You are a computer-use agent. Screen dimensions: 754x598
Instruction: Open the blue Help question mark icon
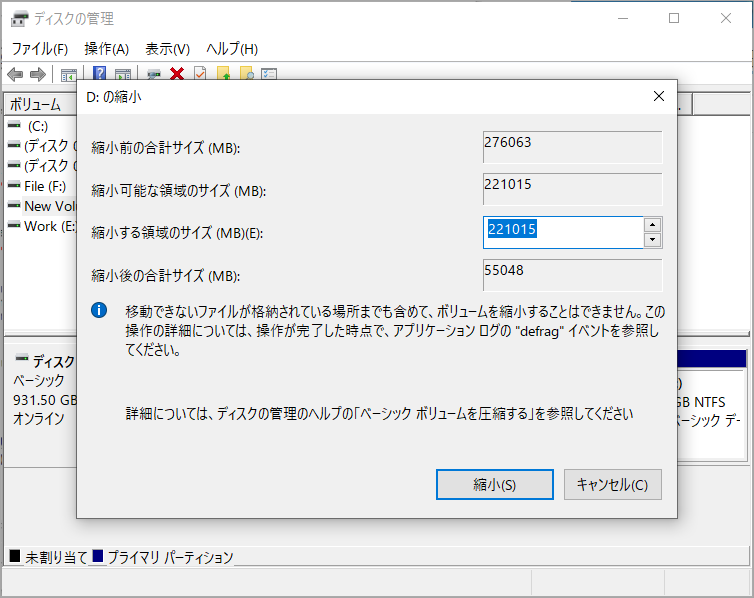click(100, 74)
